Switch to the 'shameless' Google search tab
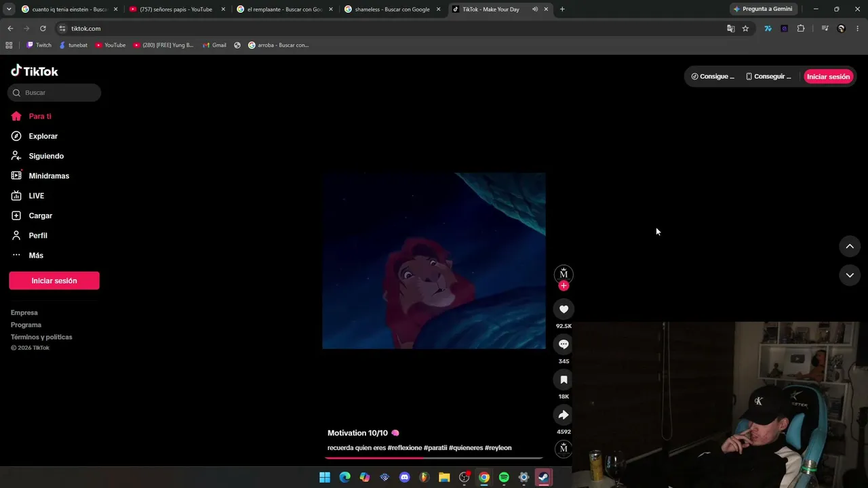 (x=391, y=9)
